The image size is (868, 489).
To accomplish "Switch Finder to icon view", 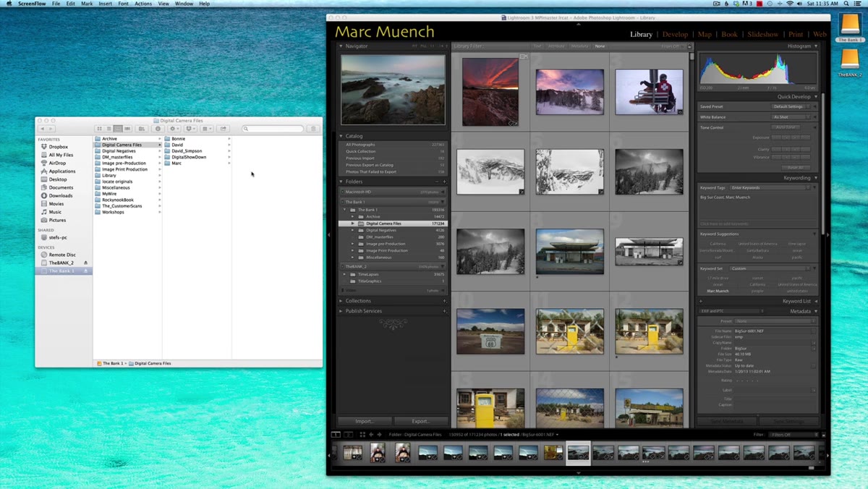I will [x=99, y=129].
